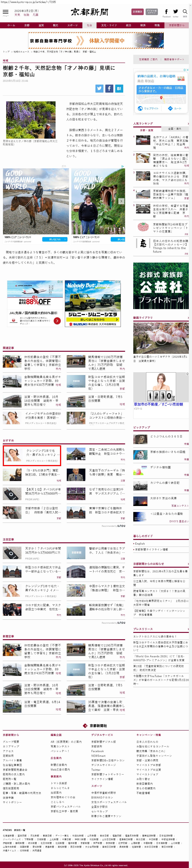Screen dimensions: 192x868
Task: Click ルート directions icon in ad
Action: coord(170,108)
